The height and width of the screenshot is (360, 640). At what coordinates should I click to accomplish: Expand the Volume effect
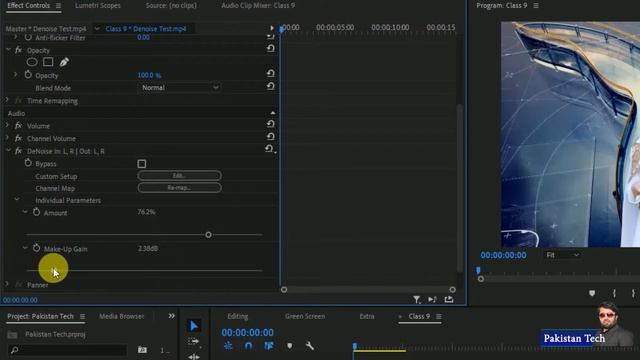(x=7, y=125)
